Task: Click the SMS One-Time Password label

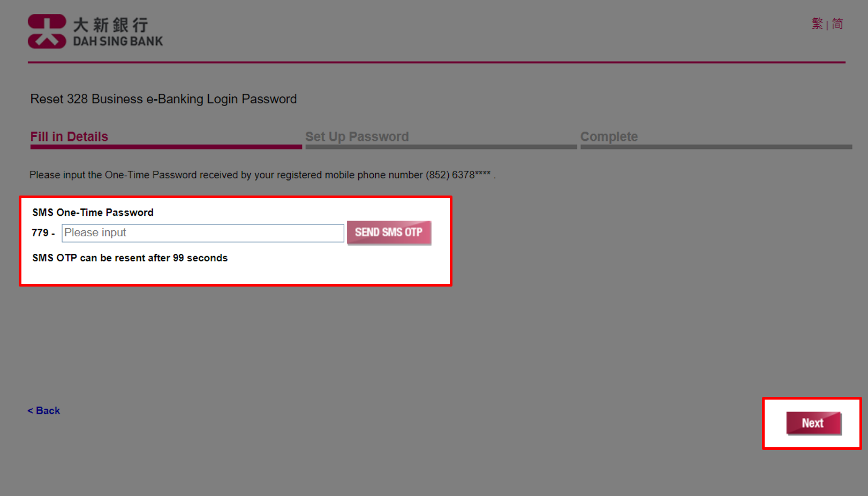Action: coord(93,213)
